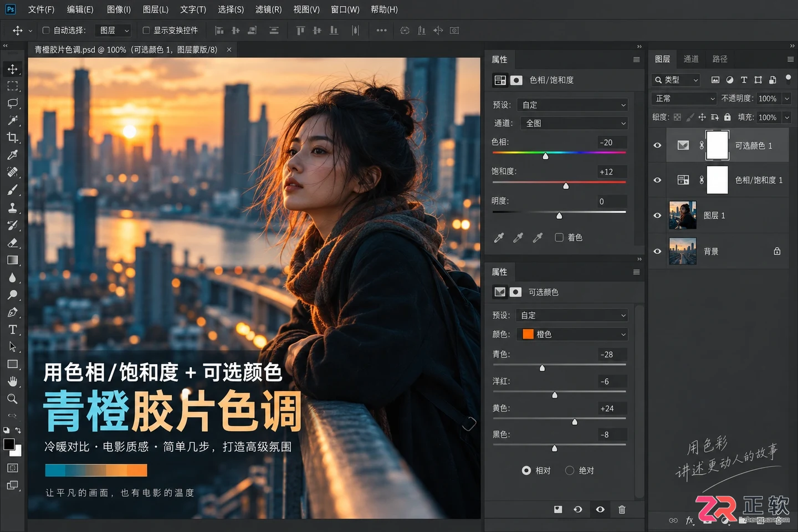Open the 滤镜(R) menu
This screenshot has width=798, height=532.
click(268, 9)
